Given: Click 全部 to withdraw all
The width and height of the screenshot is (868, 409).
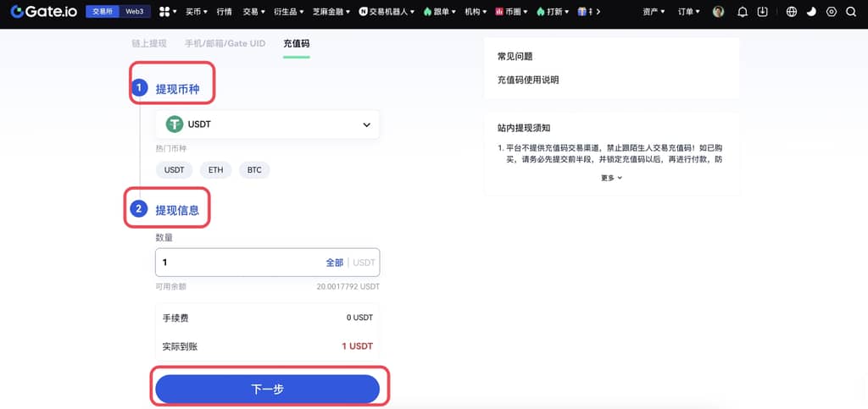Looking at the screenshot, I should pos(335,263).
